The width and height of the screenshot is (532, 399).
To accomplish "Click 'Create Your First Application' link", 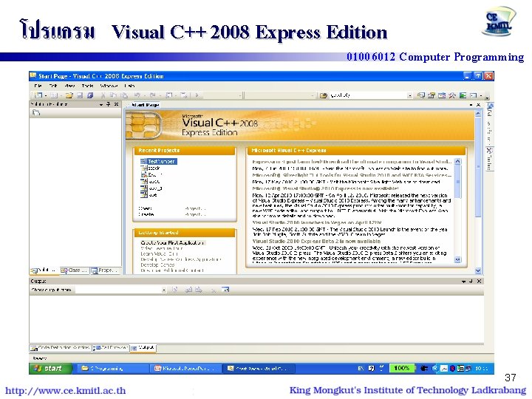I will (x=172, y=243).
